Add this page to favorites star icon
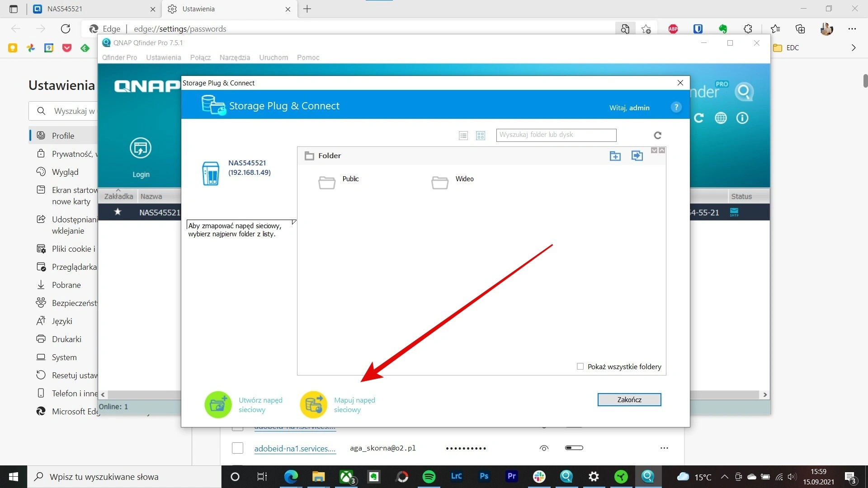The image size is (868, 488). 646,29
